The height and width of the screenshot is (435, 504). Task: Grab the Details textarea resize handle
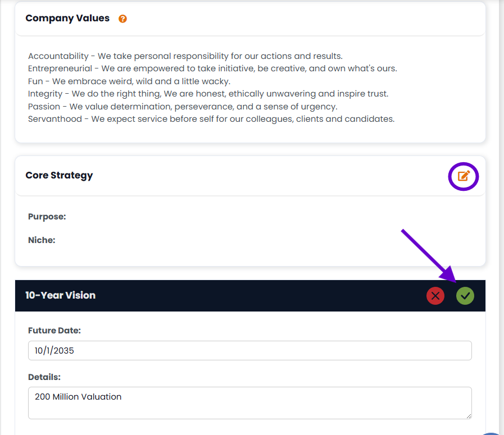468,415
